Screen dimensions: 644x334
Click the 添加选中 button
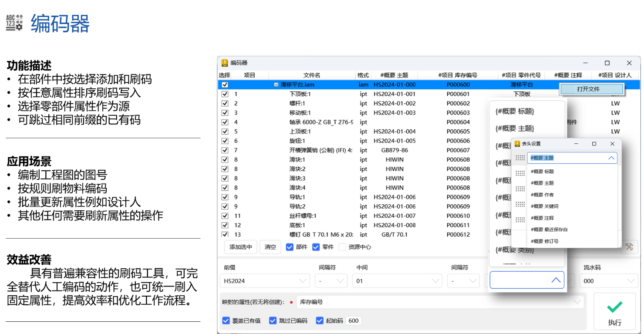coord(240,247)
